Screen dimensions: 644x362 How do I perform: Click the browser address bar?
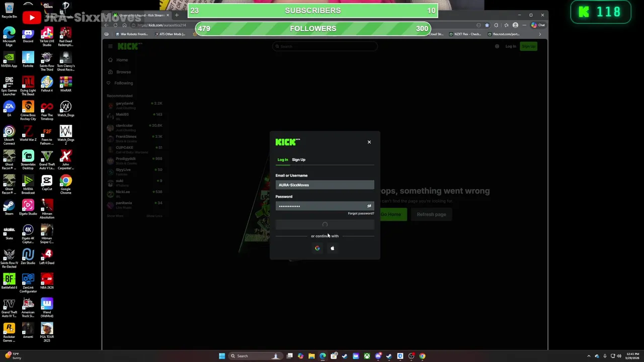click(x=302, y=25)
